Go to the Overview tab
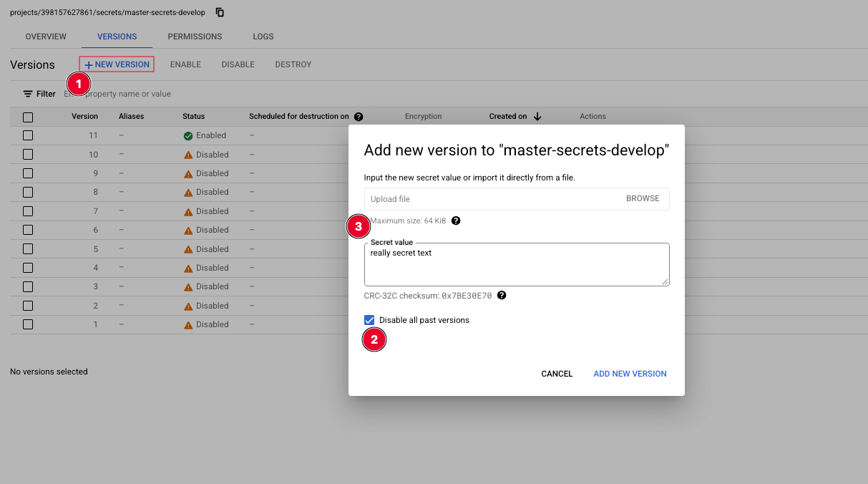Viewport: 868px width, 484px height. (45, 36)
